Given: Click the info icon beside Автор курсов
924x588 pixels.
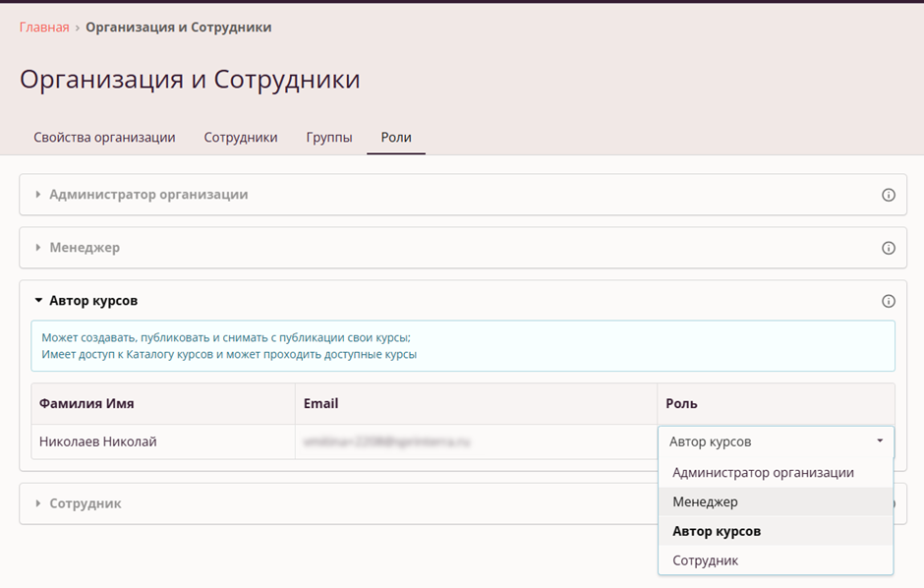Looking at the screenshot, I should [x=889, y=301].
